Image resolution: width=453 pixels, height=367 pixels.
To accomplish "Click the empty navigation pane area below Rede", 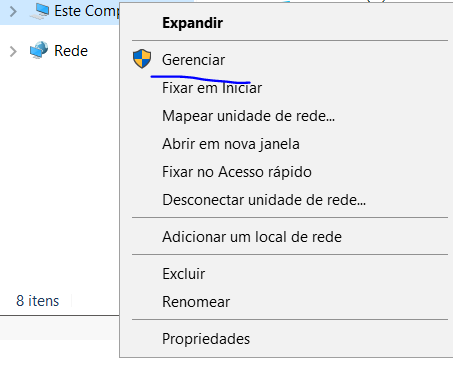I will click(x=60, y=173).
